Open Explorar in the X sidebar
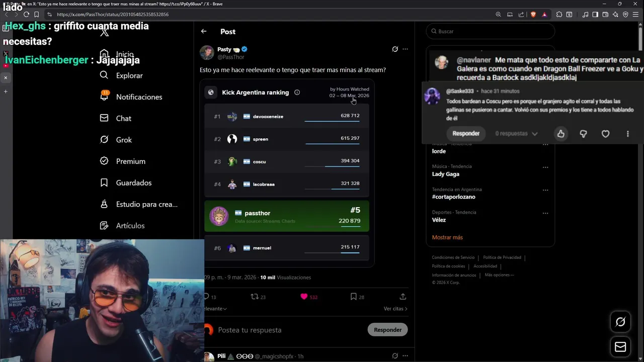This screenshot has width=644, height=362. [121, 75]
